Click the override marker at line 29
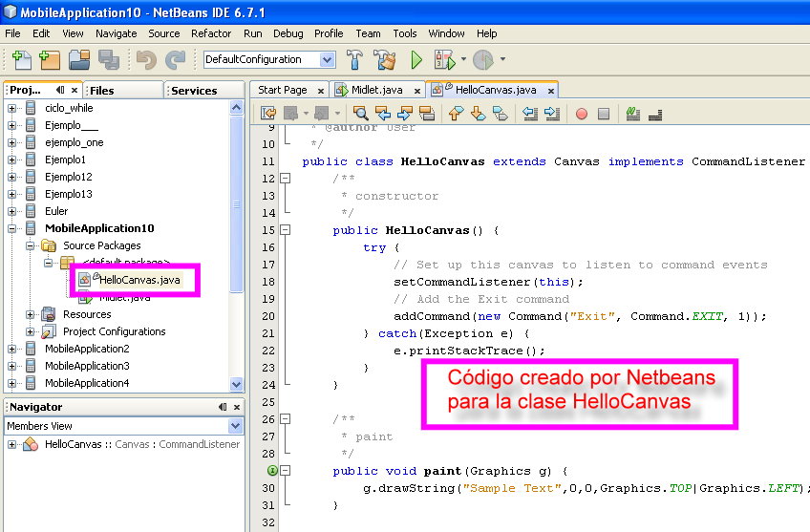This screenshot has height=532, width=810. coord(272,471)
